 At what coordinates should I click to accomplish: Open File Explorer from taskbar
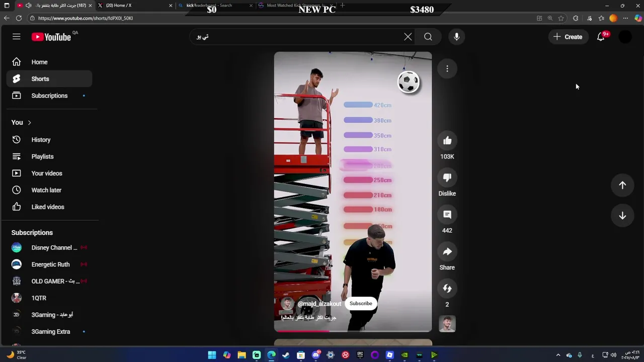(242, 355)
